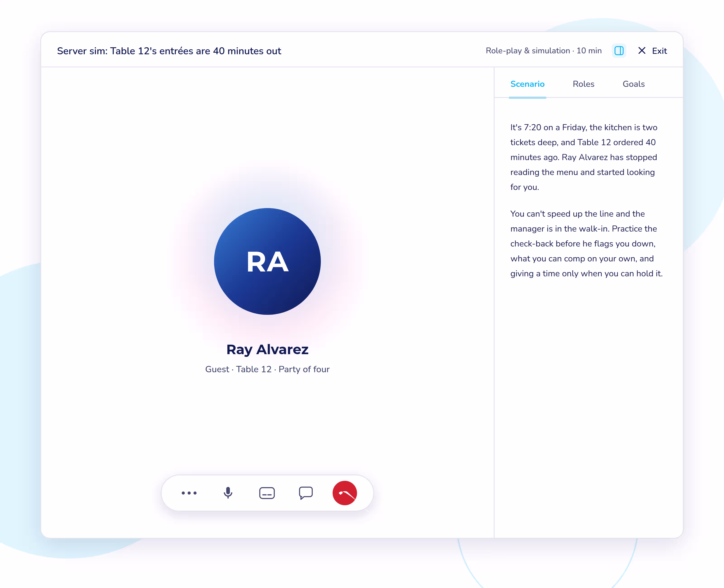This screenshot has width=724, height=588.
Task: Click 'Role-play & simulation · 10 min' label
Action: (x=543, y=51)
